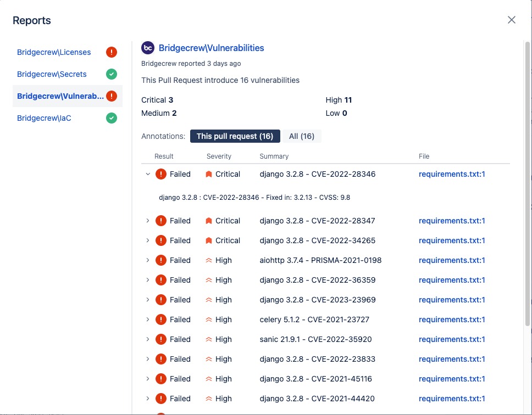Click the Result column header
Viewport: 532px width, 415px height.
pyautogui.click(x=164, y=156)
